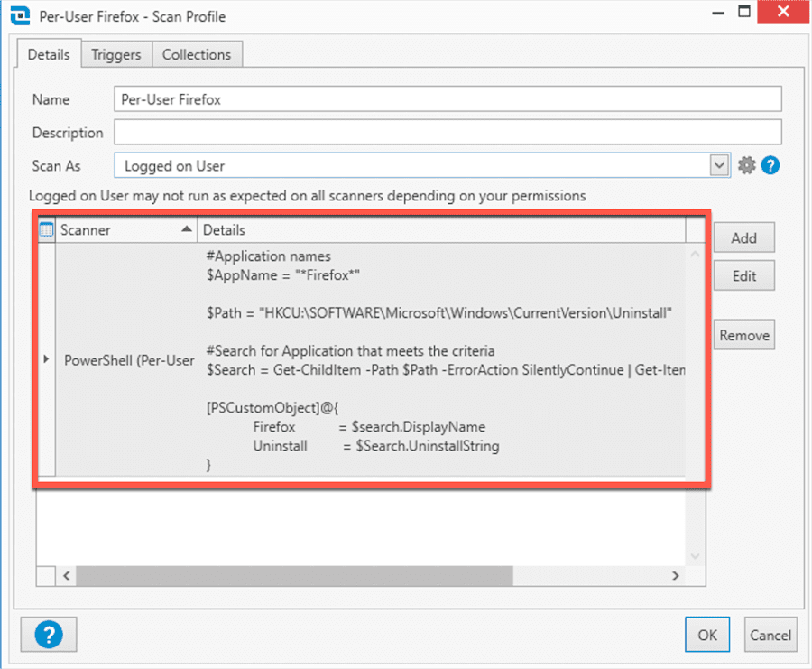This screenshot has width=812, height=669.
Task: Click the $Search = Get-ChildItem line
Action: pos(446,370)
